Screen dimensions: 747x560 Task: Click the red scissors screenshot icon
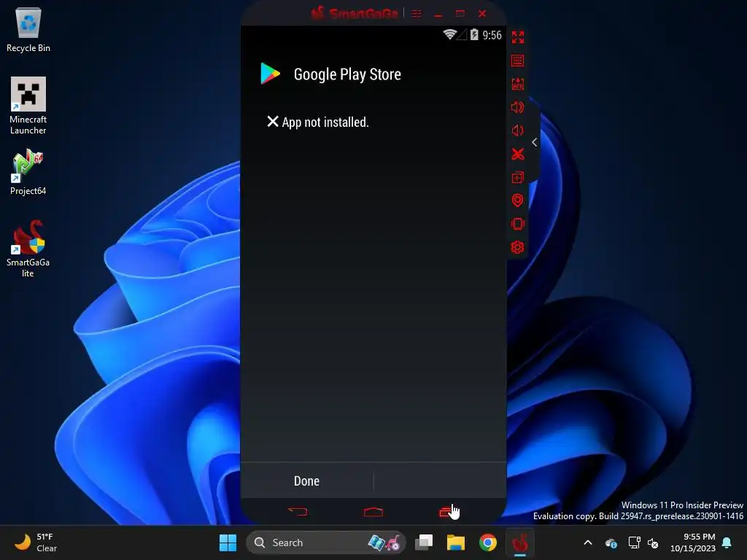coord(517,154)
